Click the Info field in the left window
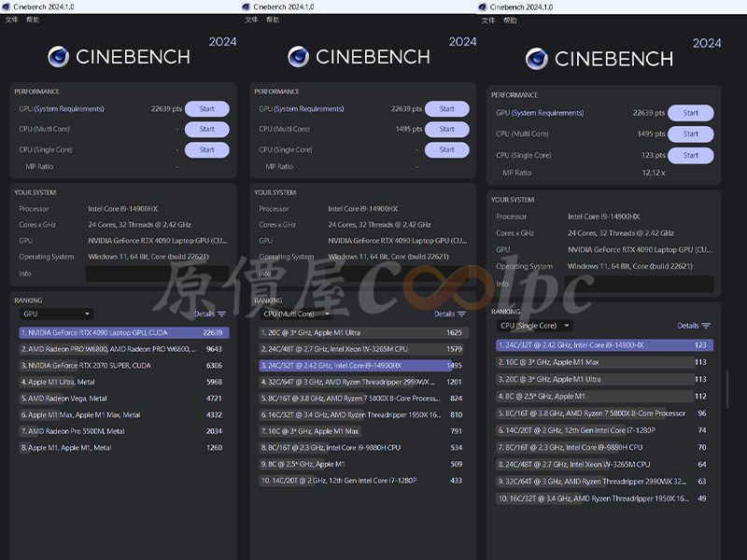Image resolution: width=747 pixels, height=560 pixels. click(x=157, y=273)
